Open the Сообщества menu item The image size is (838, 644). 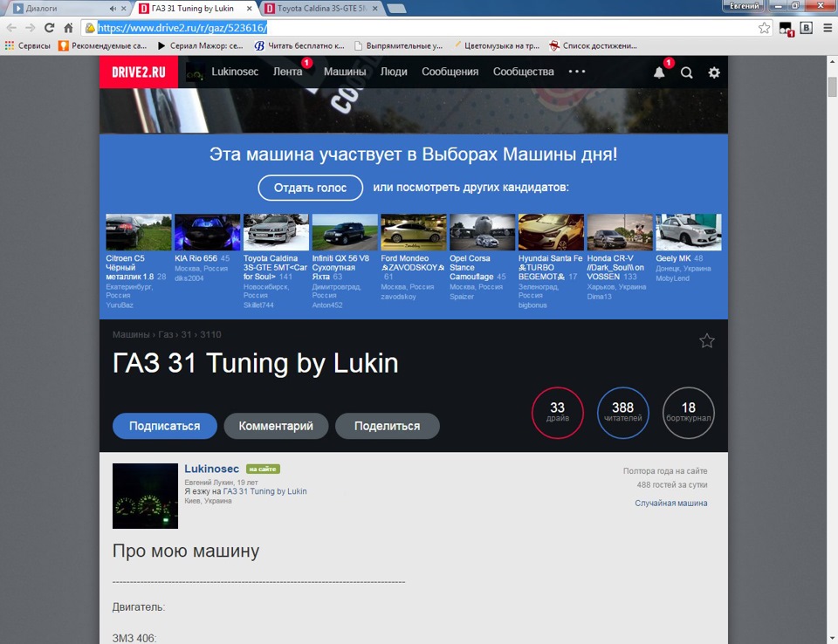click(523, 72)
